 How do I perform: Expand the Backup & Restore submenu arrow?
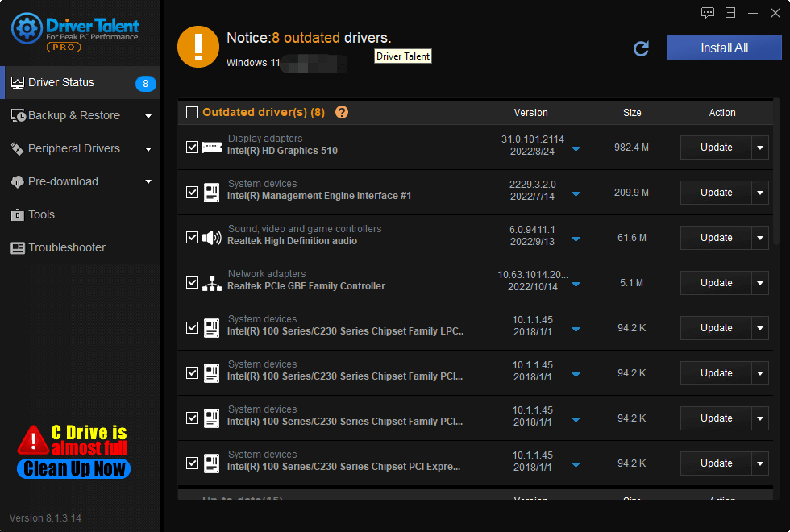(x=148, y=116)
